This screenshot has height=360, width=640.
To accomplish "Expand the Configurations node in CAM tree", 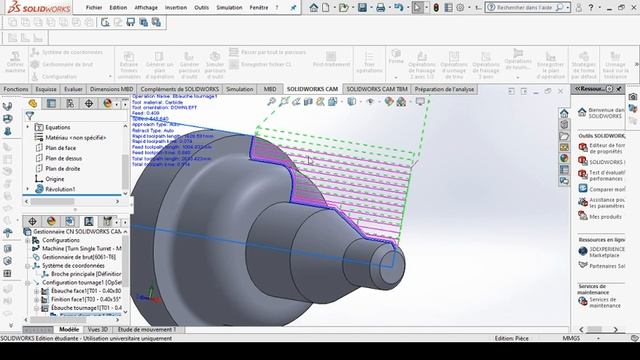I will (28, 240).
